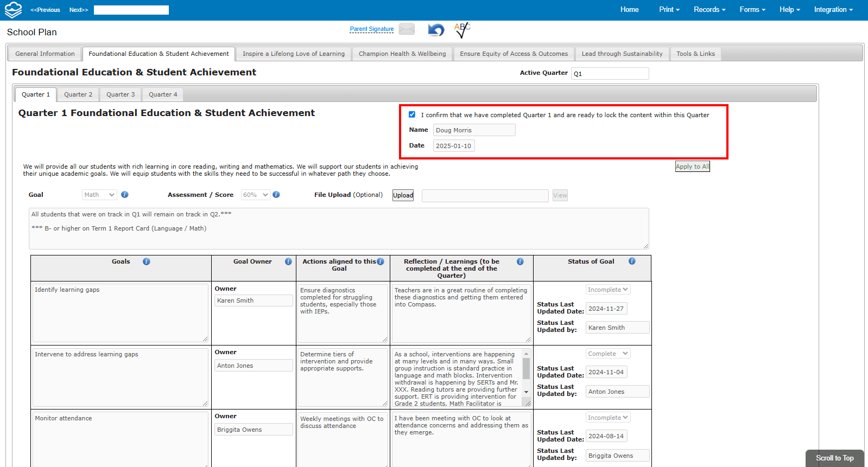Click the Monitor attendance goal box
Viewport: 868px width, 467px height.
120,439
